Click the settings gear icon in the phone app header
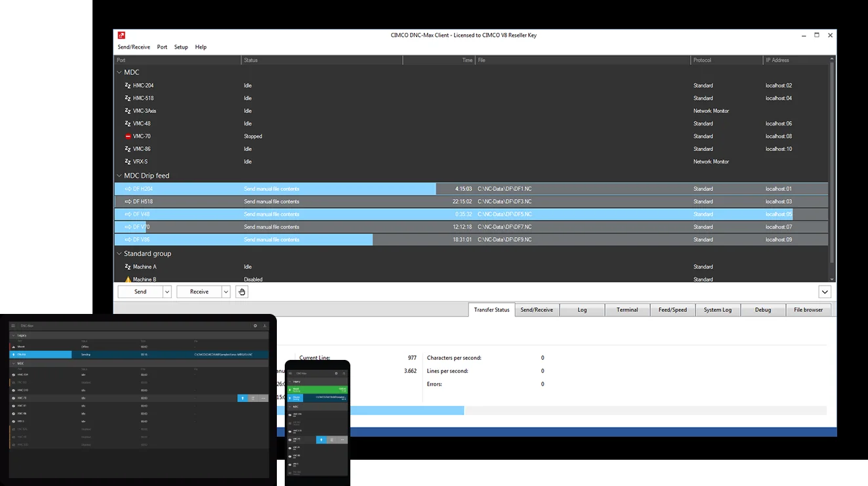 [336, 373]
